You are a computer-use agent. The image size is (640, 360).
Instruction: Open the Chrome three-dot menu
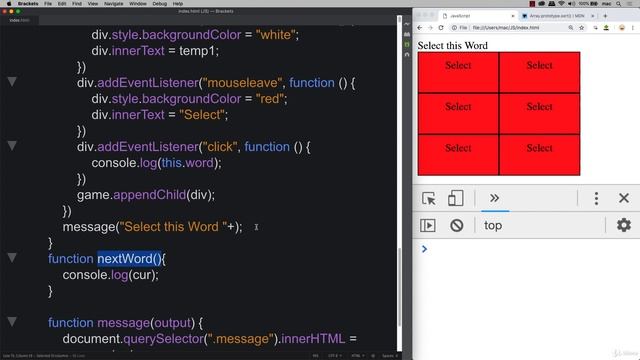(x=633, y=28)
